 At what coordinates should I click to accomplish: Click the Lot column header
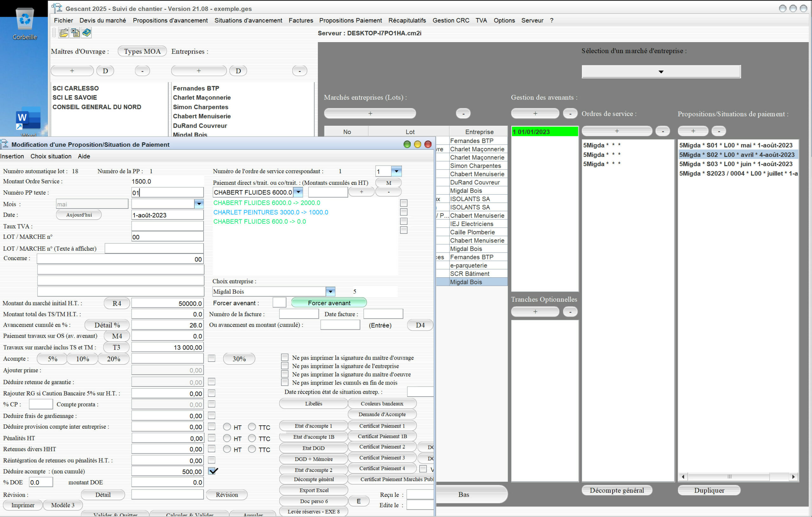pyautogui.click(x=409, y=132)
